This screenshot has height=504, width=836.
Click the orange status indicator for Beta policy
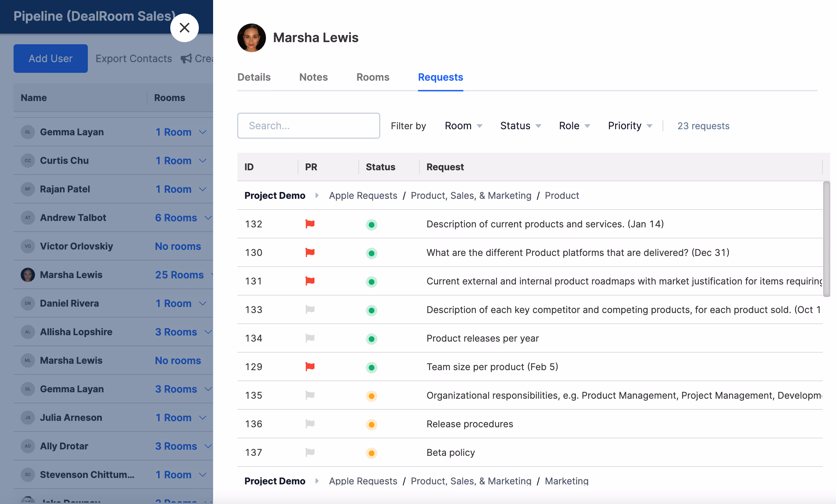pyautogui.click(x=371, y=453)
